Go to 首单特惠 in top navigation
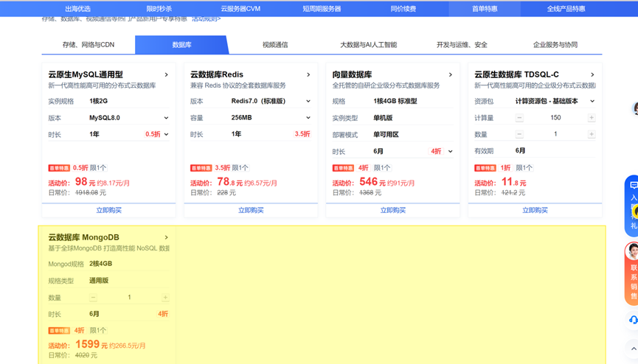Screen dimensions: 638x364 [x=485, y=9]
